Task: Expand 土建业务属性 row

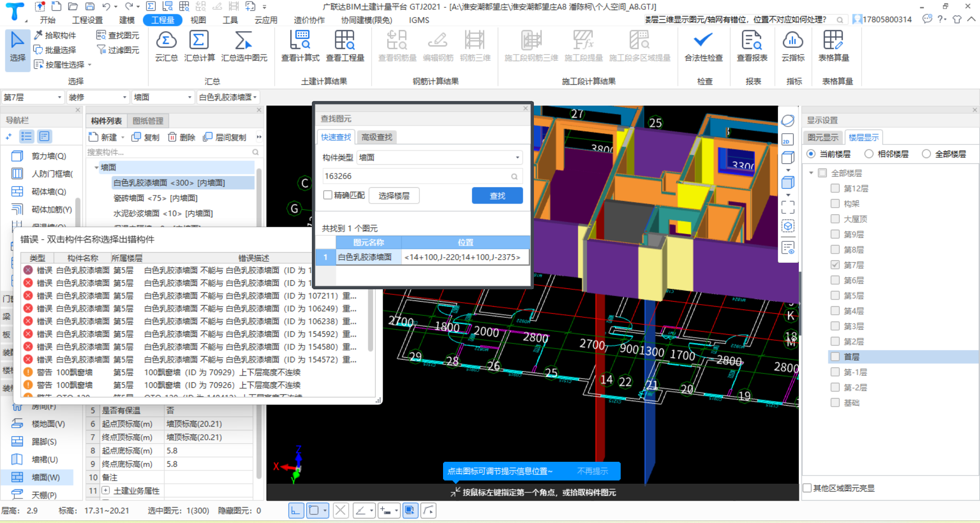Action: (106, 490)
